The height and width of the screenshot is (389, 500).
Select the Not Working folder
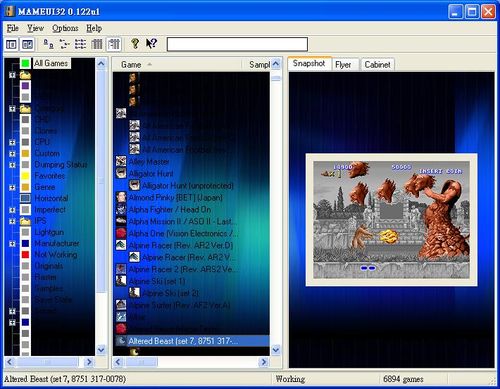coord(56,255)
